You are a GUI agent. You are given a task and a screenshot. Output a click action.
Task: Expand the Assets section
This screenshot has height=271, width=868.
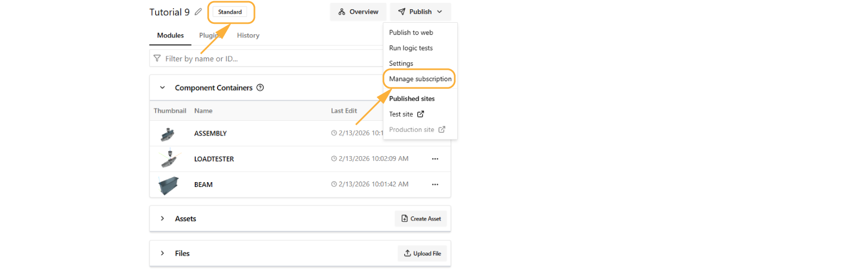(x=162, y=218)
